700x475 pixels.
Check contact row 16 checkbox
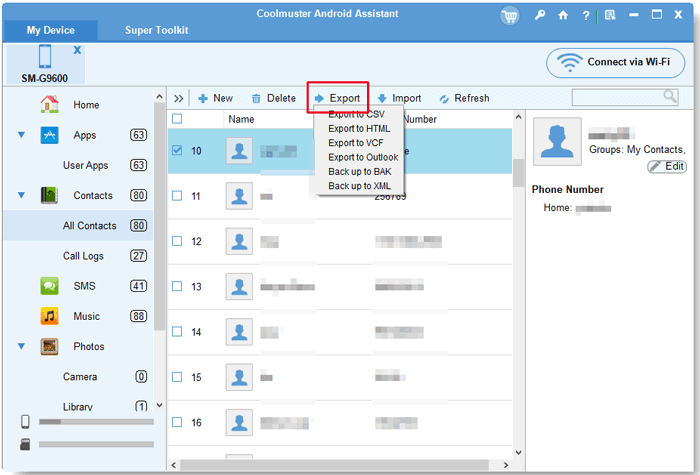tap(177, 422)
